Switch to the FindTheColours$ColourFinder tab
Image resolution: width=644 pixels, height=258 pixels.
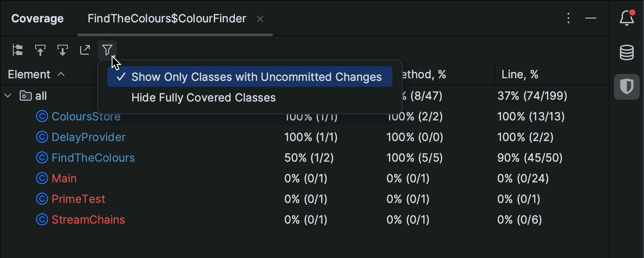click(x=167, y=18)
